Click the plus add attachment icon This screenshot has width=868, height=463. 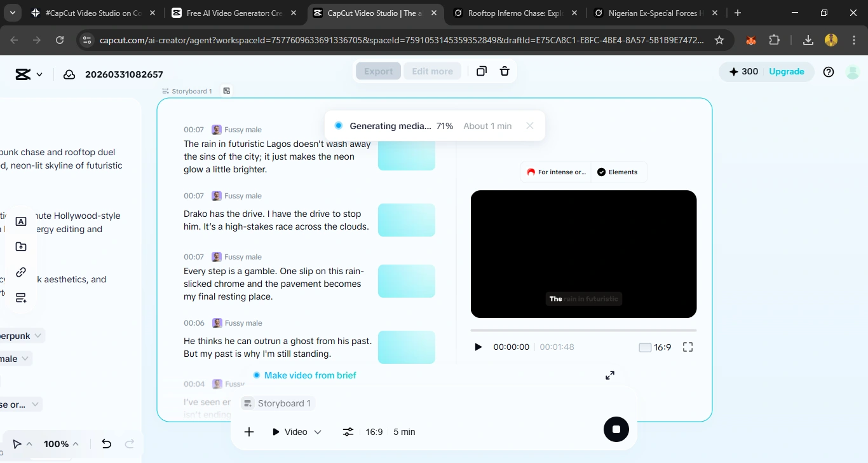coord(249,432)
